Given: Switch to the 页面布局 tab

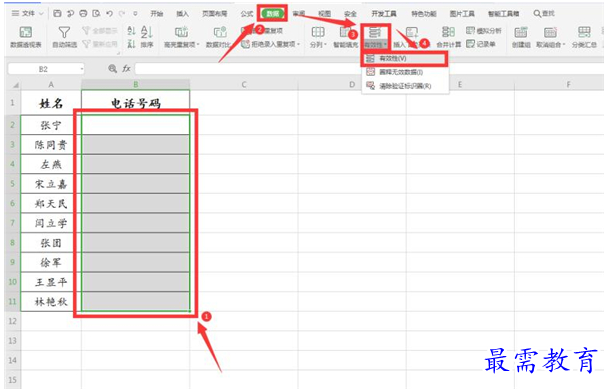Looking at the screenshot, I should pyautogui.click(x=214, y=14).
